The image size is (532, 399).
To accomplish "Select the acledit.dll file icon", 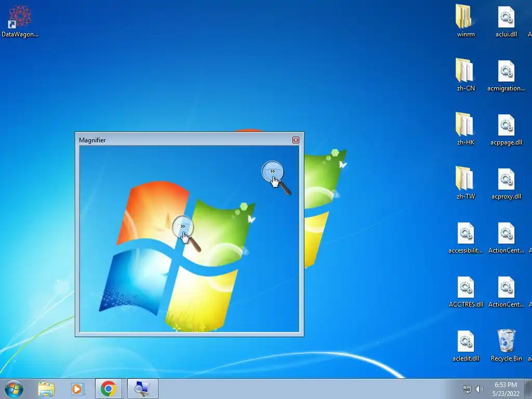I will click(x=465, y=345).
